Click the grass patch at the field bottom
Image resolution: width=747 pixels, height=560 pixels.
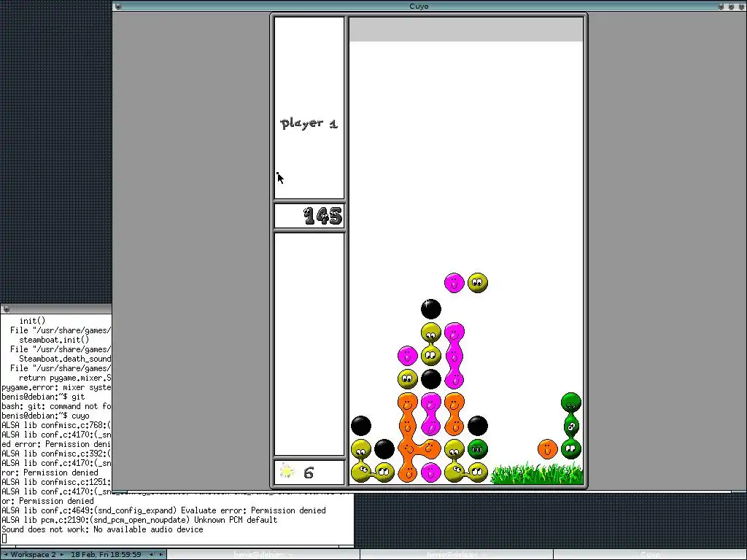coord(536,472)
